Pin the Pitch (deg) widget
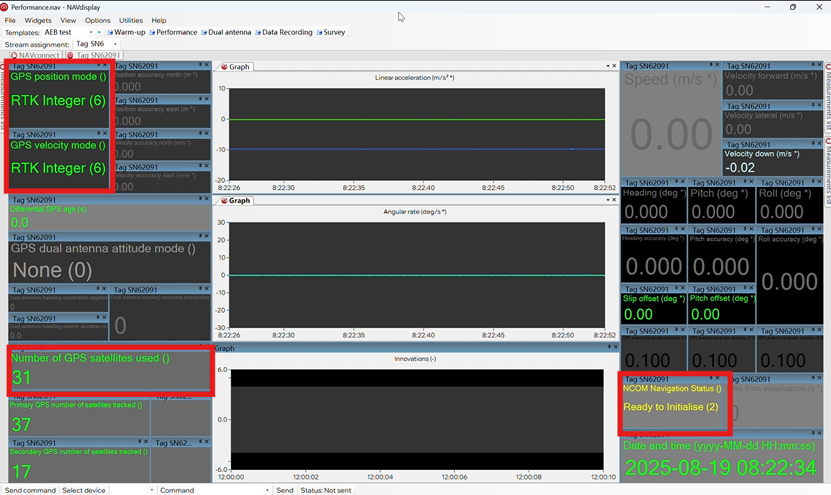 tap(744, 182)
